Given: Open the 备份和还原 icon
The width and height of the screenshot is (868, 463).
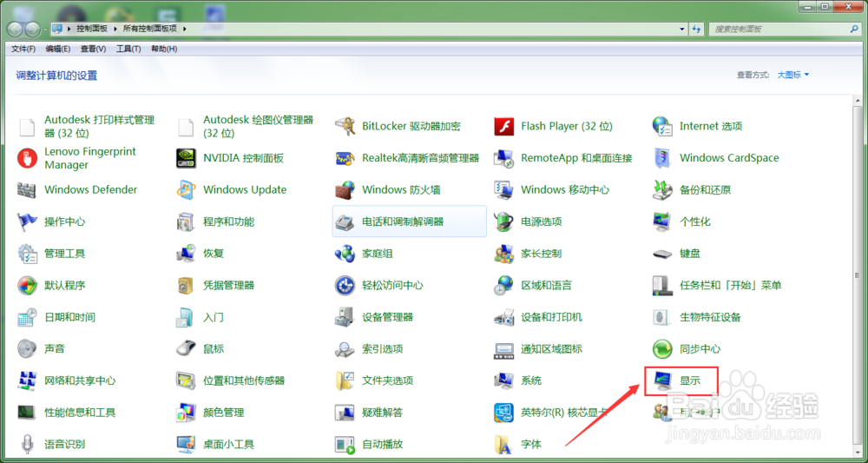Looking at the screenshot, I should pos(662,190).
